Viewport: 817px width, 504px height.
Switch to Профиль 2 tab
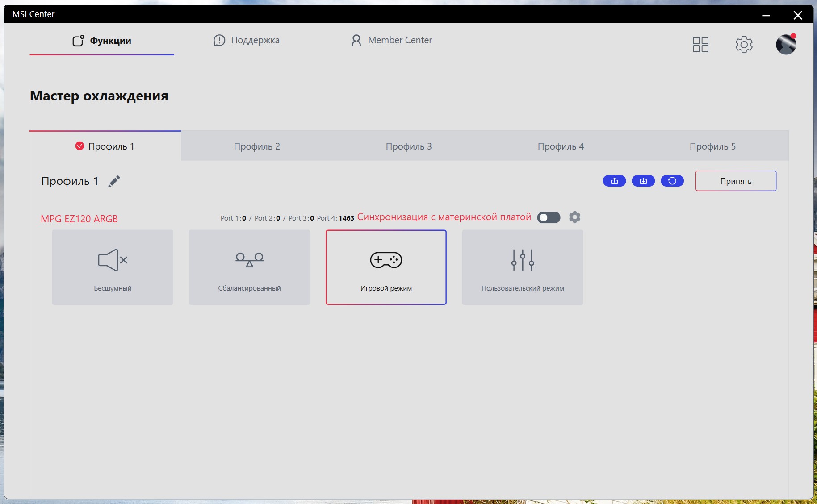[257, 146]
